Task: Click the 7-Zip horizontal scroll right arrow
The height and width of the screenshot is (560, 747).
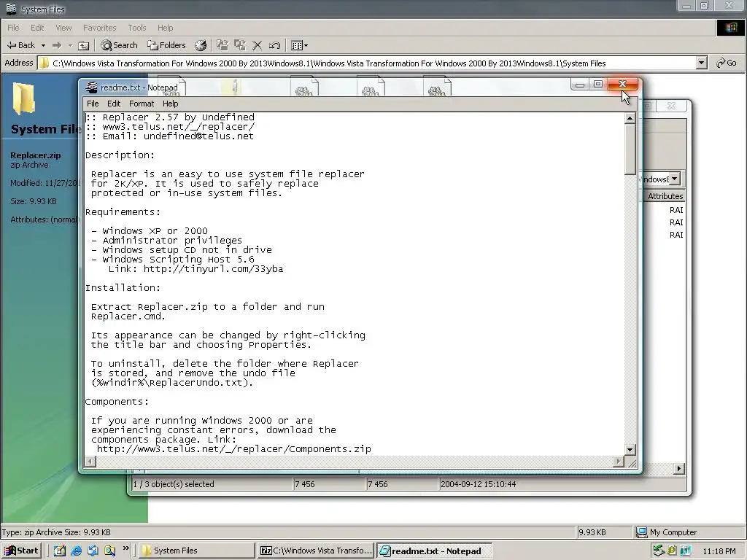Action: click(678, 469)
